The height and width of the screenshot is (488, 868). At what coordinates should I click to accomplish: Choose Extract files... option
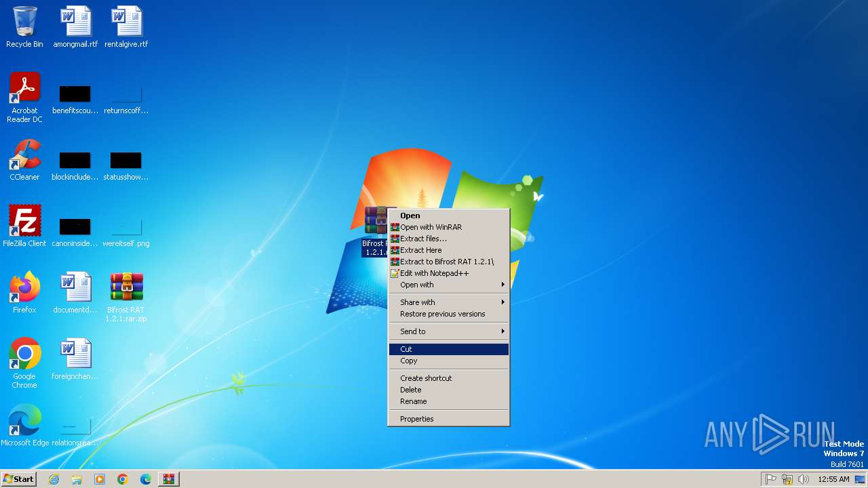click(448, 239)
